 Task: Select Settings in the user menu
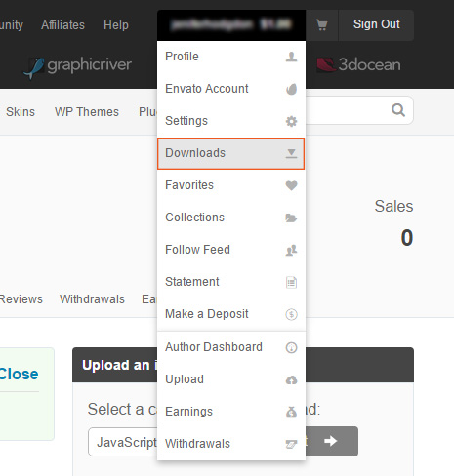coord(231,121)
